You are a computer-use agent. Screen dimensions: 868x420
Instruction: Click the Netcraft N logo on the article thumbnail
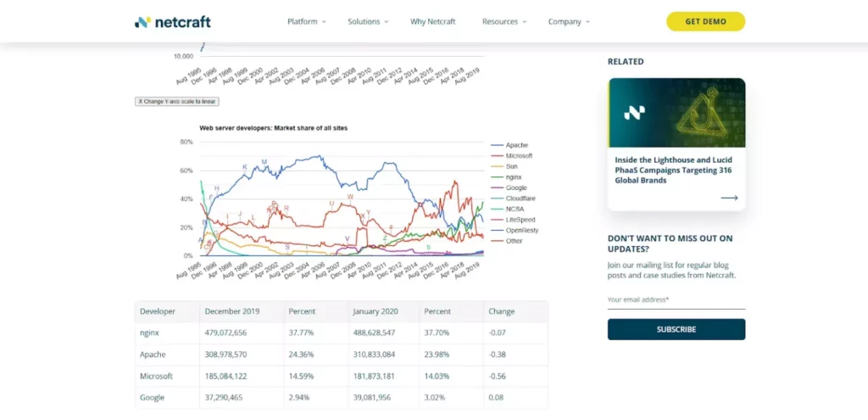[x=635, y=112]
